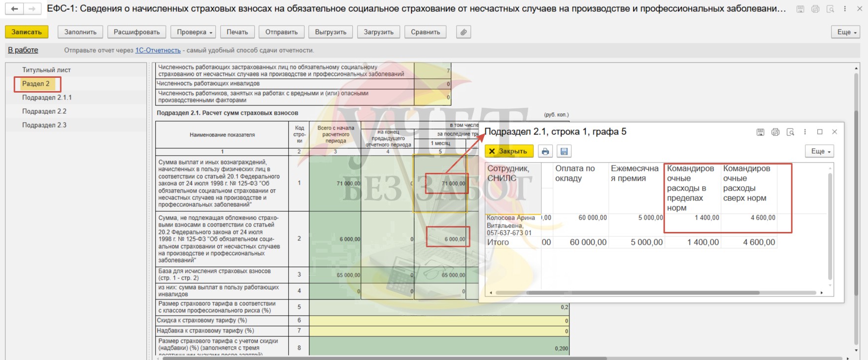Open the popup's Еще dropdown
868x360 pixels.
click(820, 151)
